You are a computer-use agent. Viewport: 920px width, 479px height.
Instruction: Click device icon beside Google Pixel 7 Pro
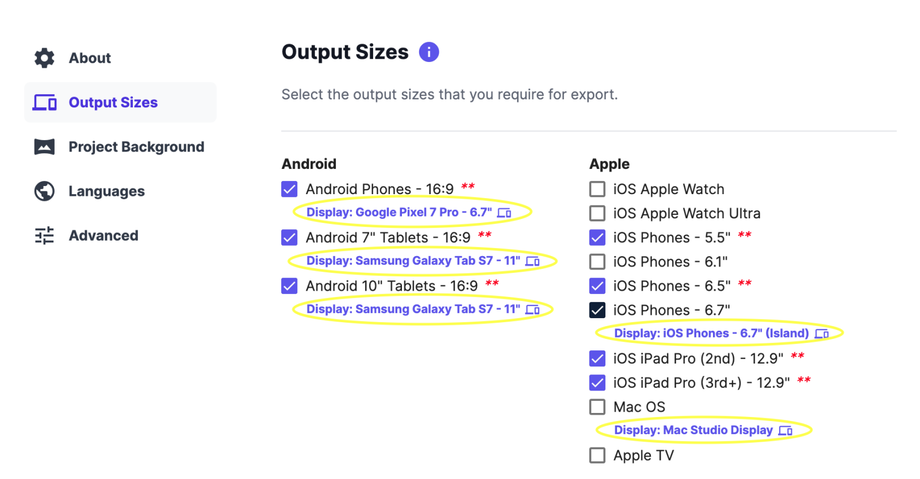[x=505, y=213]
